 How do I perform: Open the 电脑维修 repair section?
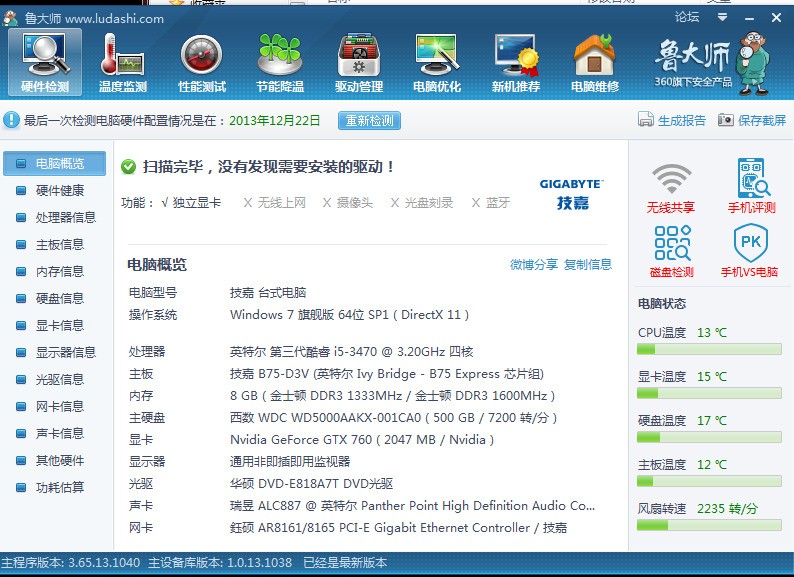tap(594, 62)
